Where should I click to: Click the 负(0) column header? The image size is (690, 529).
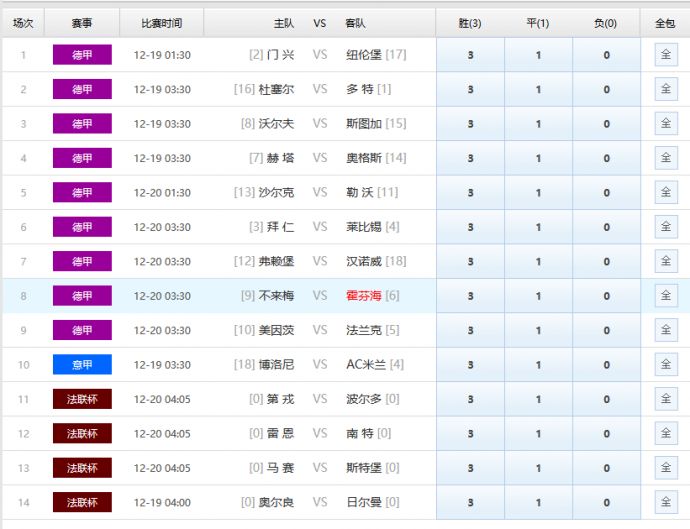point(606,23)
